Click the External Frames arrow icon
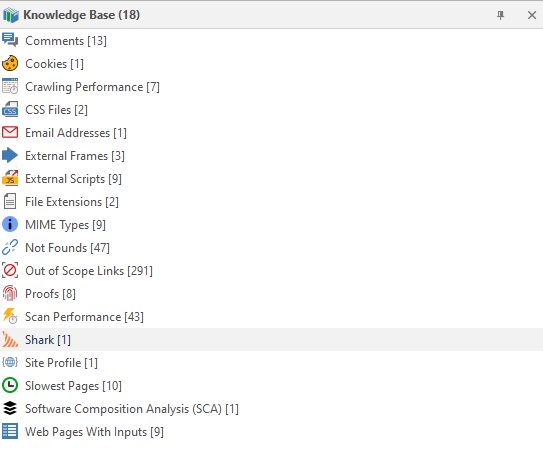543x451 pixels. (x=10, y=155)
